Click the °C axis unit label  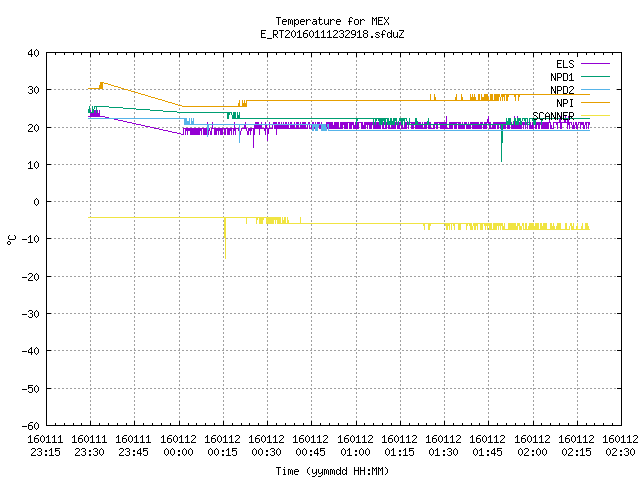point(12,240)
